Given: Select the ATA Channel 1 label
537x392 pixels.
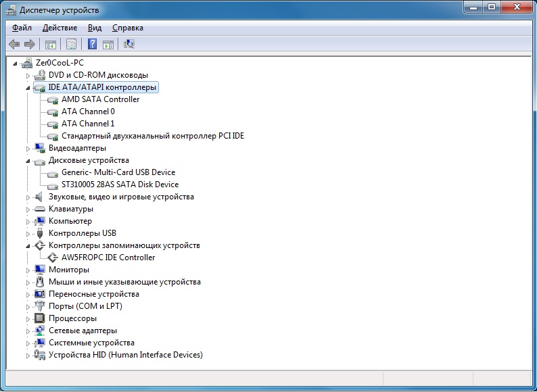Looking at the screenshot, I should point(88,124).
